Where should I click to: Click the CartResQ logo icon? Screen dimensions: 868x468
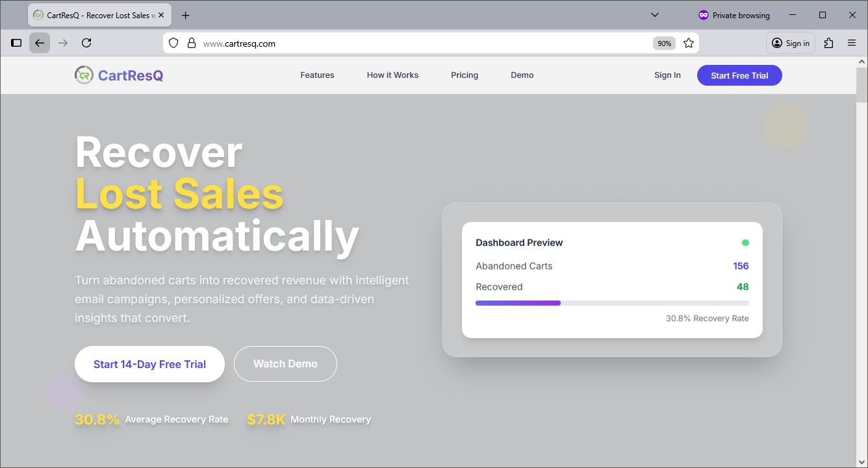pyautogui.click(x=84, y=75)
